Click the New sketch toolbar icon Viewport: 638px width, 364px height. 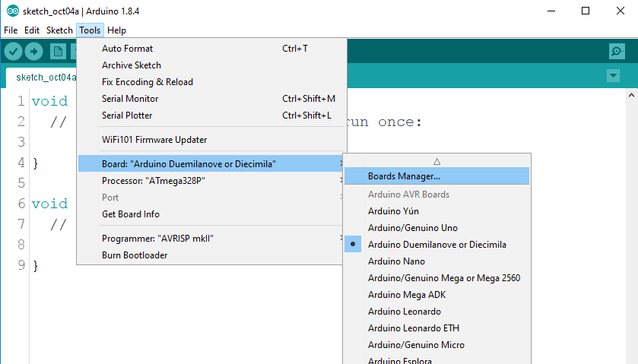[x=58, y=51]
